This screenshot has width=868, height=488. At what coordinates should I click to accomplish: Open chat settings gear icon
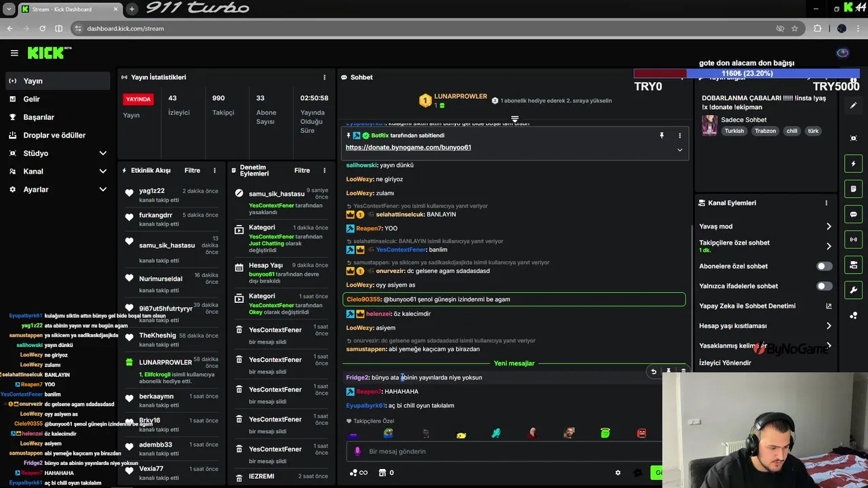point(618,472)
